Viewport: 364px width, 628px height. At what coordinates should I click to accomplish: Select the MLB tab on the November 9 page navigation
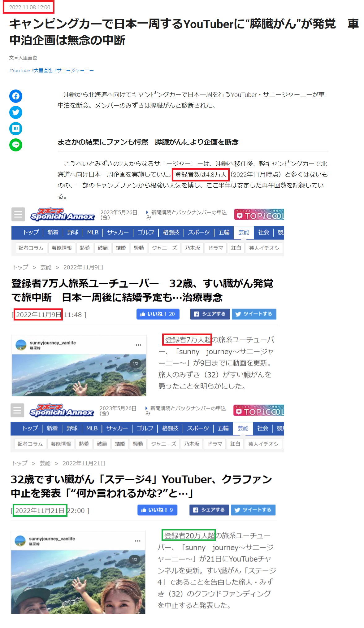pyautogui.click(x=93, y=232)
